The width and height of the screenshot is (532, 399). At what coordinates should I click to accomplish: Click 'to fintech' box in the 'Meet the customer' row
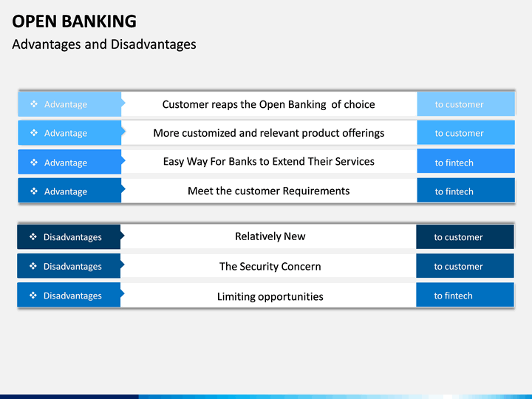(465, 191)
